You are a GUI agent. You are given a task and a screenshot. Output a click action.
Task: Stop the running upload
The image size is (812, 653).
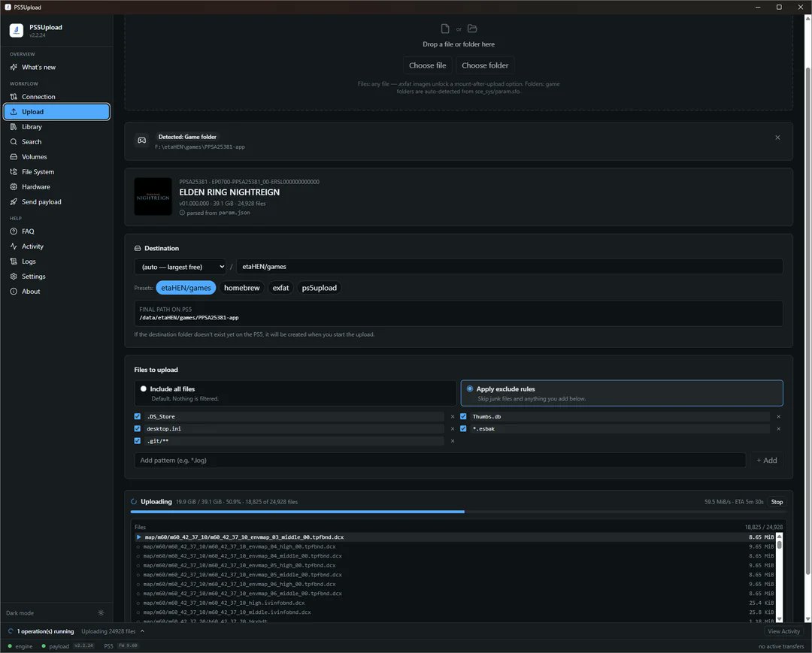coord(777,502)
